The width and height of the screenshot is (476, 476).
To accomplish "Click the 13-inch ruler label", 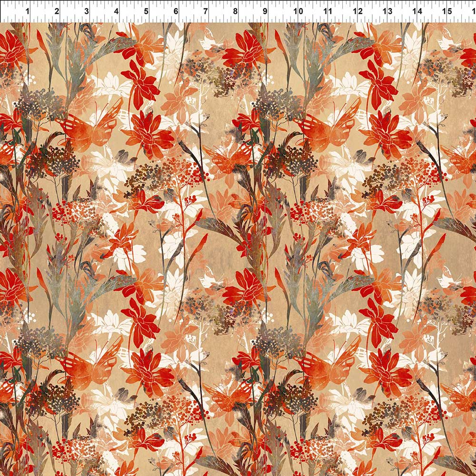I will 387,11.
